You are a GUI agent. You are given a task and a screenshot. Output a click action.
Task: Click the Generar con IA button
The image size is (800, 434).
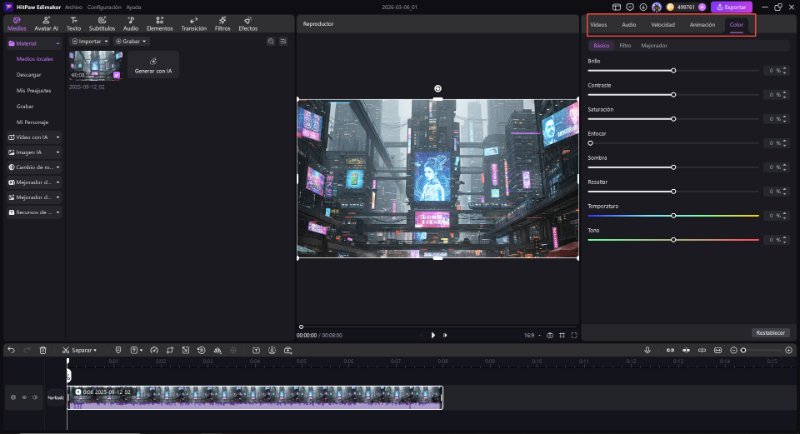click(153, 65)
